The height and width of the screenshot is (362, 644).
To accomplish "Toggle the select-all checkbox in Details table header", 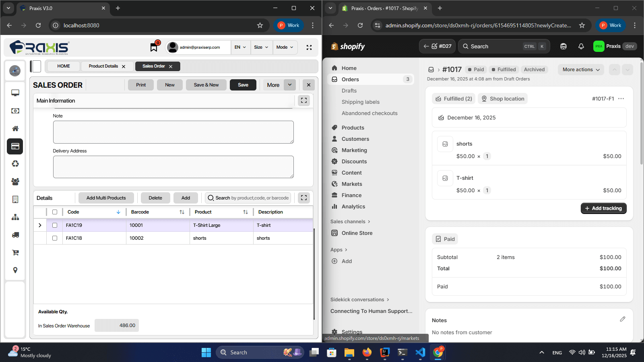I will (55, 212).
